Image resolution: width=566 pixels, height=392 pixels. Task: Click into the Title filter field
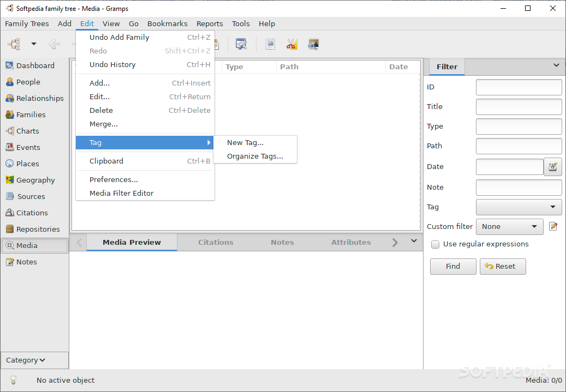click(x=519, y=107)
